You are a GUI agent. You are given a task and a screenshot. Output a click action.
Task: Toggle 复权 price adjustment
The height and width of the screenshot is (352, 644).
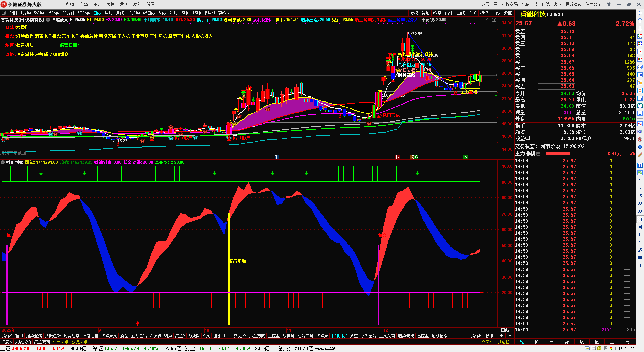coord(414,13)
